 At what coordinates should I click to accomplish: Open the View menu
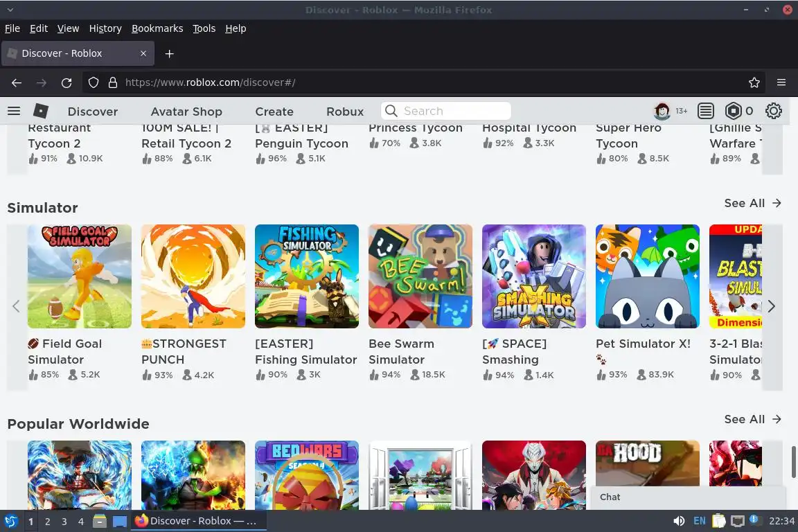[x=68, y=28]
